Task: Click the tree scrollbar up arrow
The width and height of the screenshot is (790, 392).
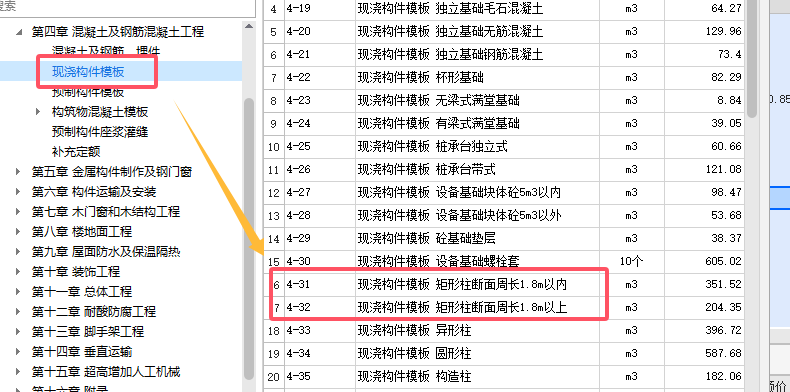Action: (248, 26)
